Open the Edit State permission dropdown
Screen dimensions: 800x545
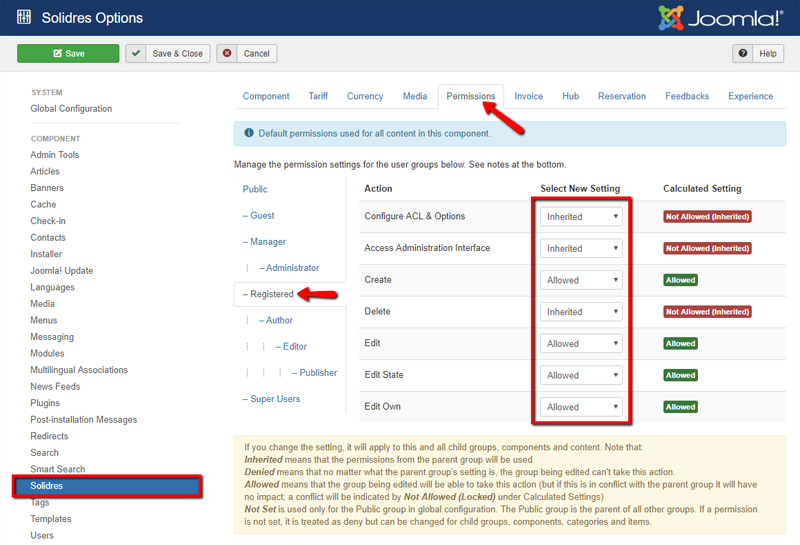[581, 375]
